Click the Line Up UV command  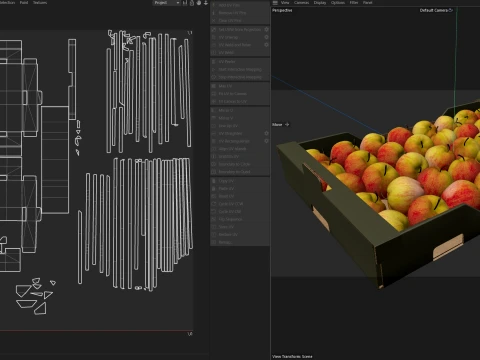[x=228, y=126]
